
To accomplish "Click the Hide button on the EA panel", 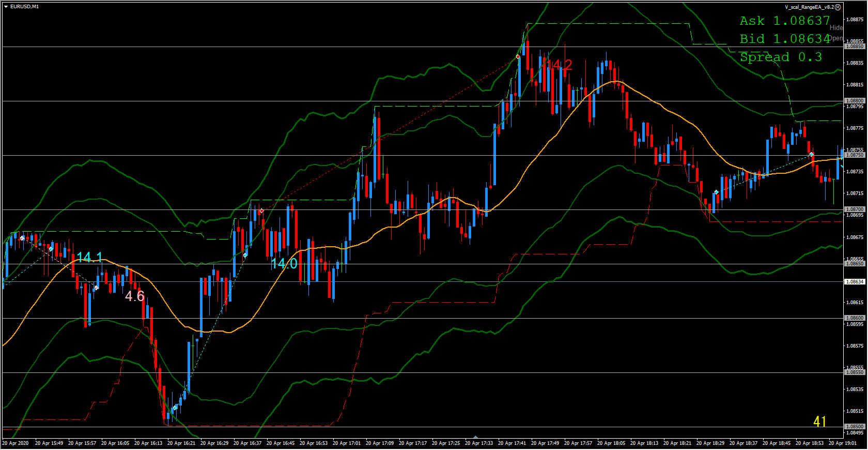I will [x=836, y=28].
